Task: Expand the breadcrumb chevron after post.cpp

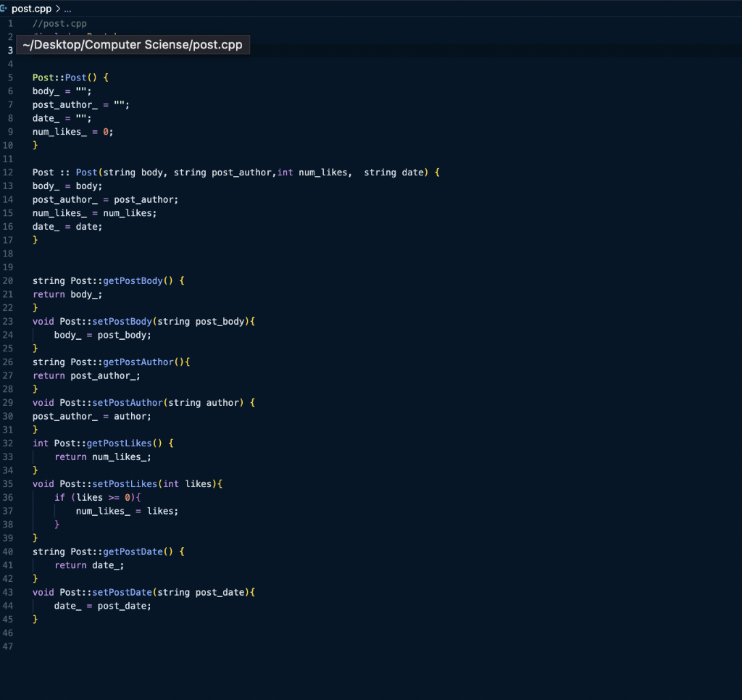Action: pos(57,9)
